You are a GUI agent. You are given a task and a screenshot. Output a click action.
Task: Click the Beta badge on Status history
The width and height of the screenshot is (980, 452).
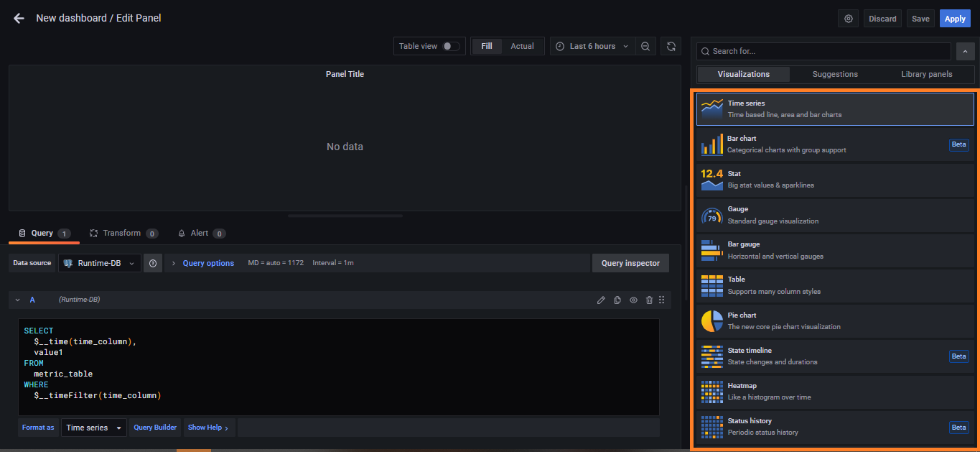(x=959, y=427)
